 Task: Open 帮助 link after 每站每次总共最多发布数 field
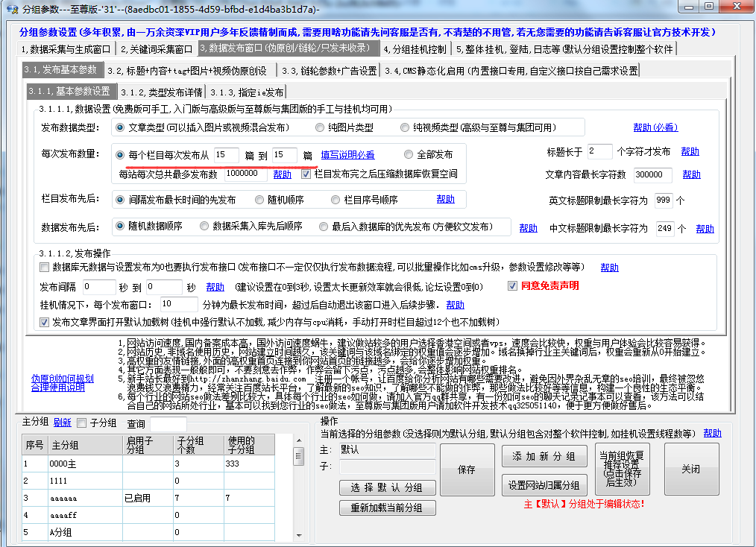282,174
